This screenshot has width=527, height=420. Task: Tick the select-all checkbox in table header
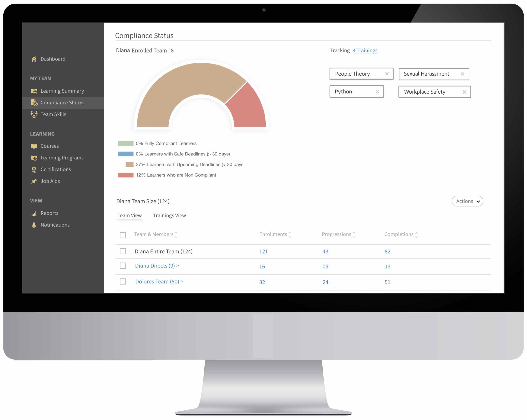pos(123,235)
